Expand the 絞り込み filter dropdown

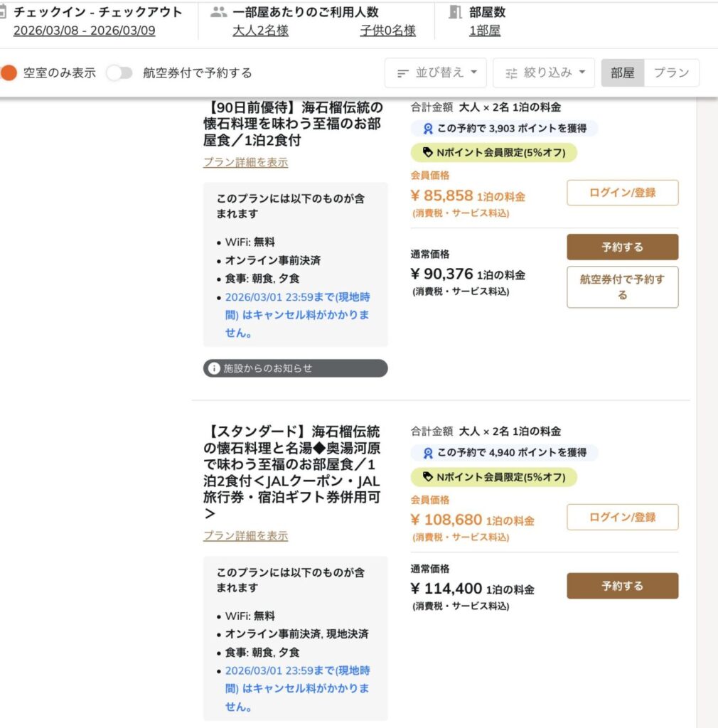(544, 73)
